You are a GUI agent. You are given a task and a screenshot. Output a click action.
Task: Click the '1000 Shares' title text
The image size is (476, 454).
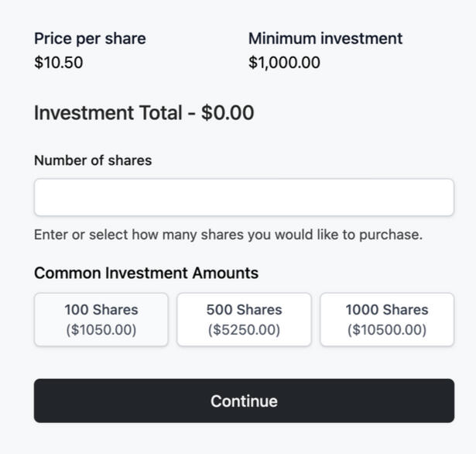pos(387,310)
